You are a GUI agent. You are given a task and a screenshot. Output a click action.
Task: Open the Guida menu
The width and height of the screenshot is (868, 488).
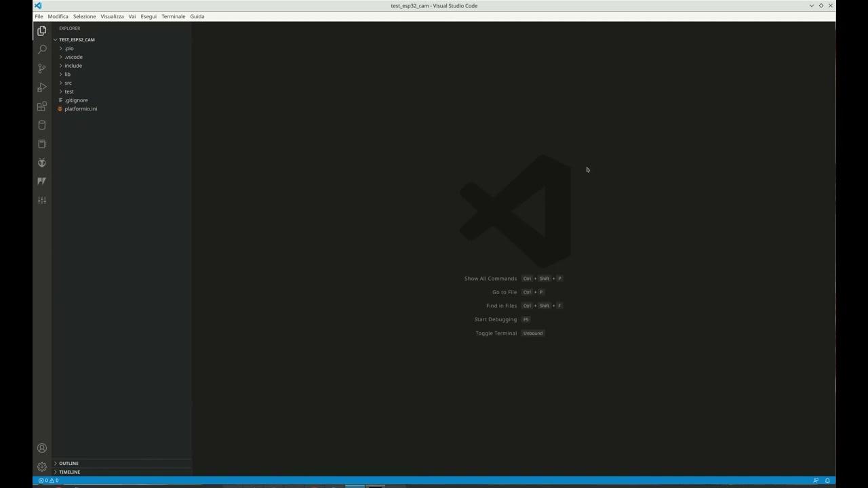(197, 16)
